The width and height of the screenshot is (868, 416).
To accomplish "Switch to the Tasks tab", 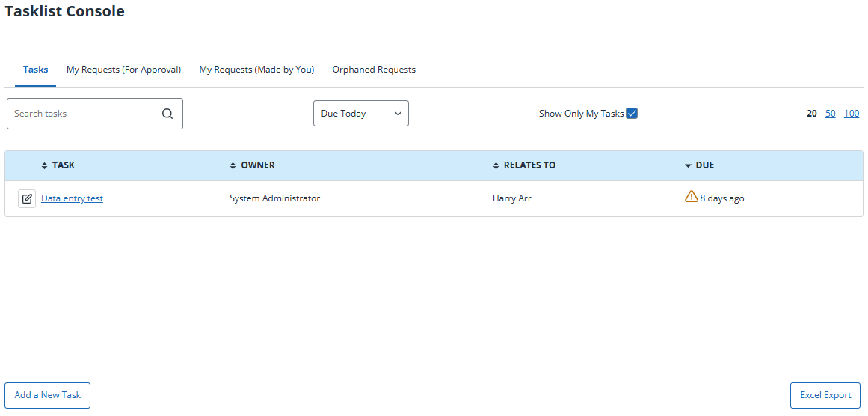I will (35, 70).
